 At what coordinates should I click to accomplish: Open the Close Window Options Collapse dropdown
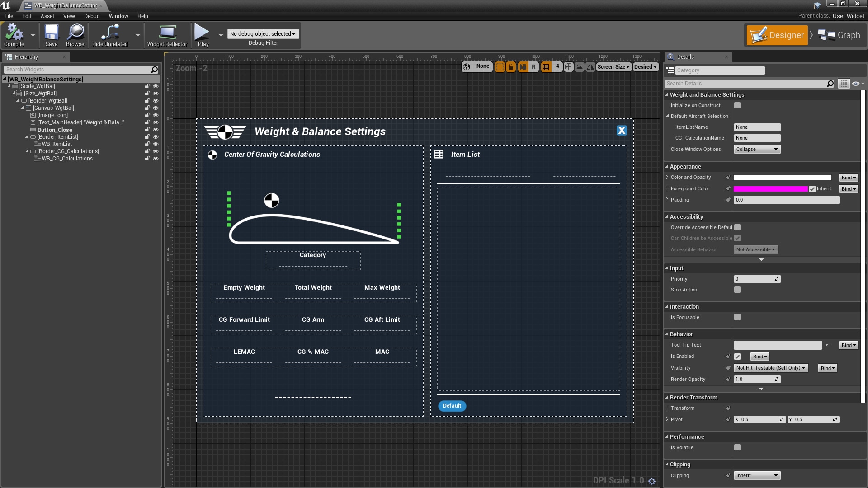[757, 149]
